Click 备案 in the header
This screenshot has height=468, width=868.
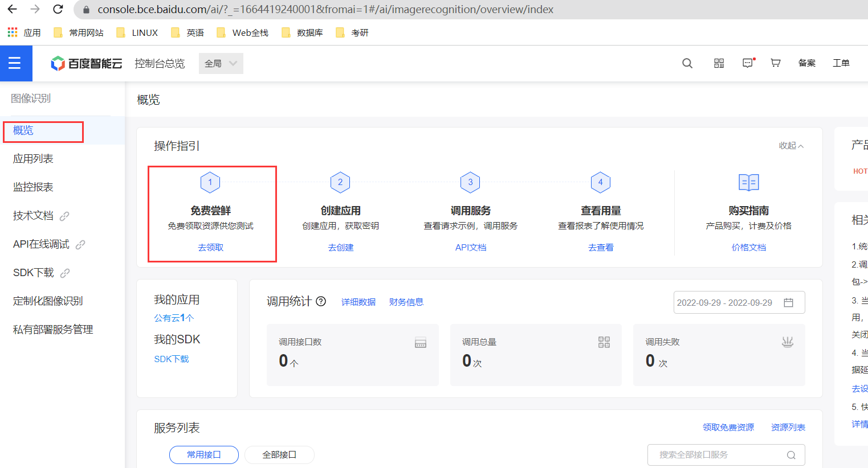(x=807, y=63)
